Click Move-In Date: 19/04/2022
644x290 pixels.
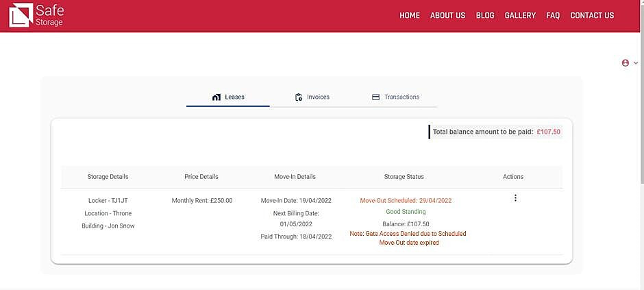[x=296, y=201]
